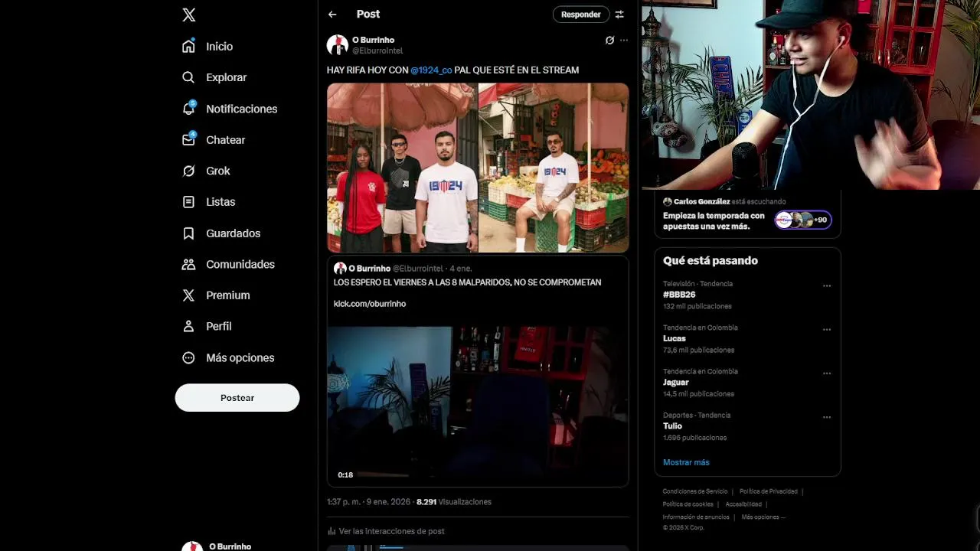Select Notificaciones in the sidebar
The width and height of the screenshot is (980, 551).
[x=241, y=109]
